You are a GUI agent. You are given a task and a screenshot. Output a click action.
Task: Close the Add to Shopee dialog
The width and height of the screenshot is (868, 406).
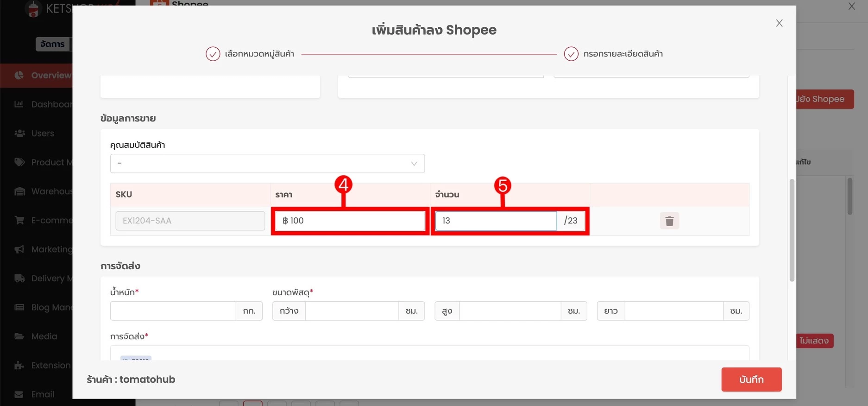779,23
